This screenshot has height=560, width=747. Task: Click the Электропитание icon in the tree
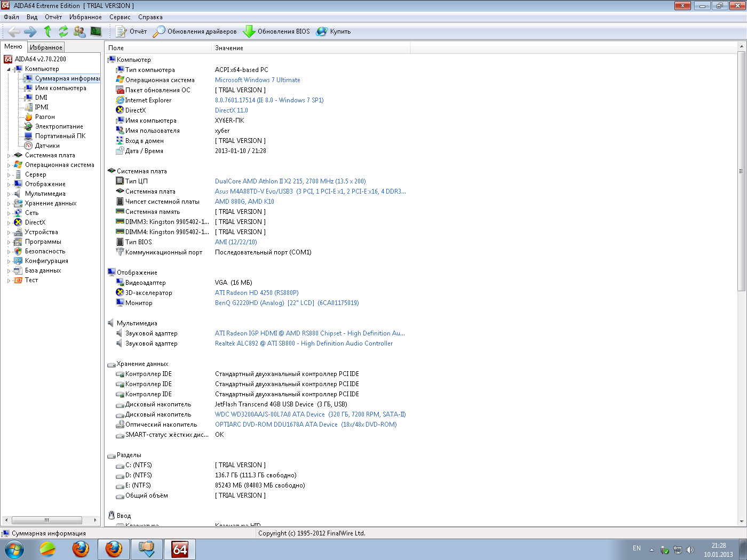coord(29,126)
